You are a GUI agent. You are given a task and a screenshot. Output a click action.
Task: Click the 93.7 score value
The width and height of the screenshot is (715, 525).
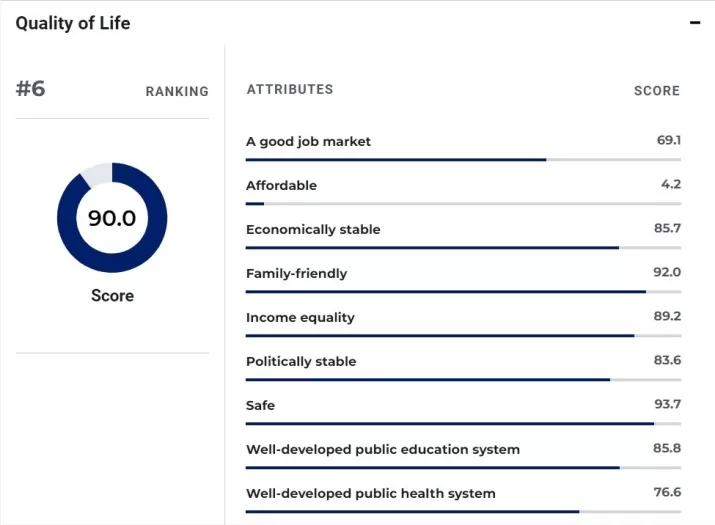[x=667, y=405]
